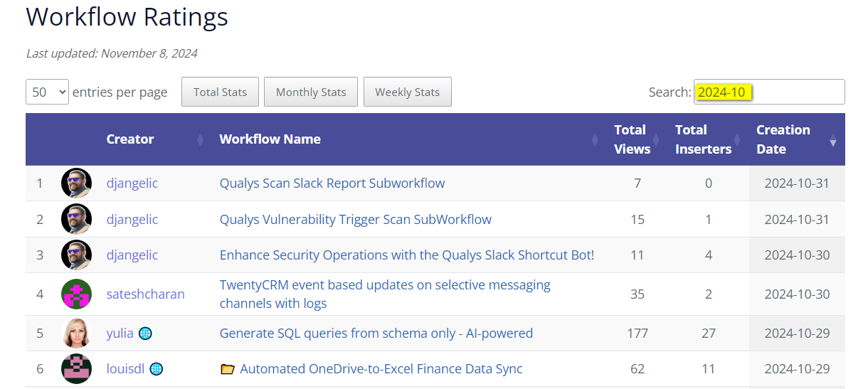Open Generate SQL queries from schema workflow

(376, 334)
